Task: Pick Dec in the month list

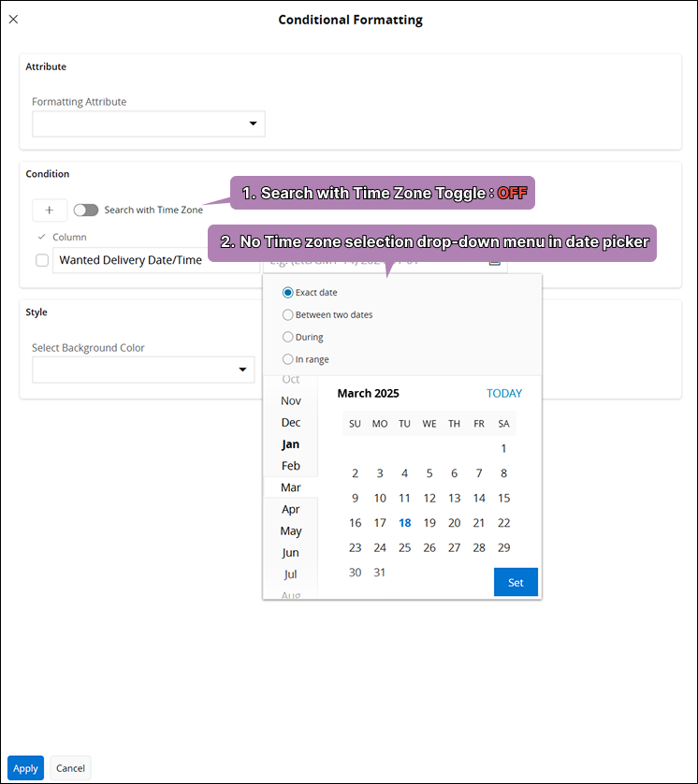Action: point(290,423)
